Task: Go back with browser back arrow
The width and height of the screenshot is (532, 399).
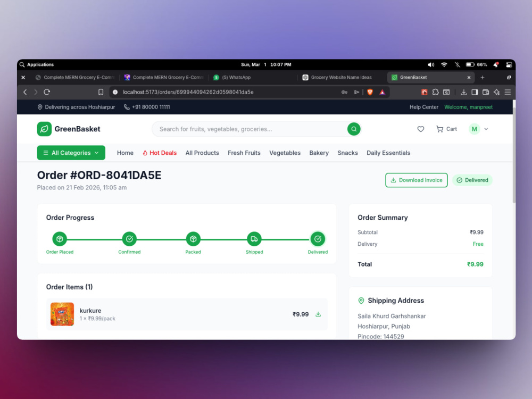Action: 25,92
